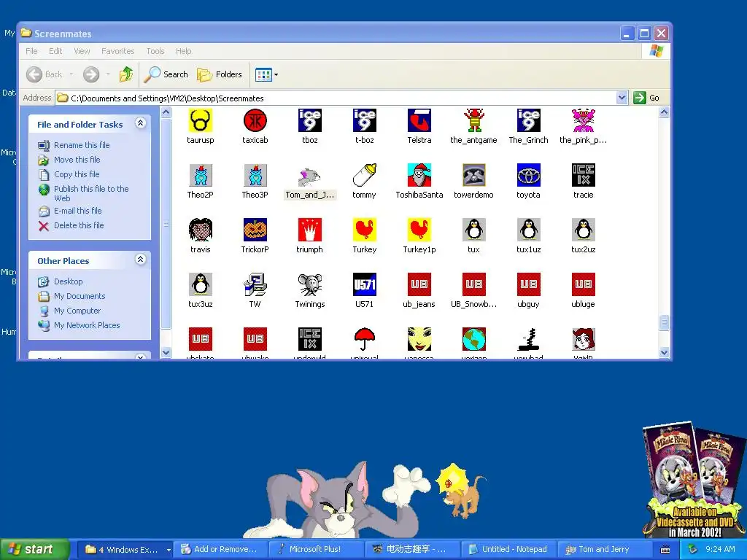Click Move this file link
This screenshot has width=747, height=560.
click(x=77, y=160)
